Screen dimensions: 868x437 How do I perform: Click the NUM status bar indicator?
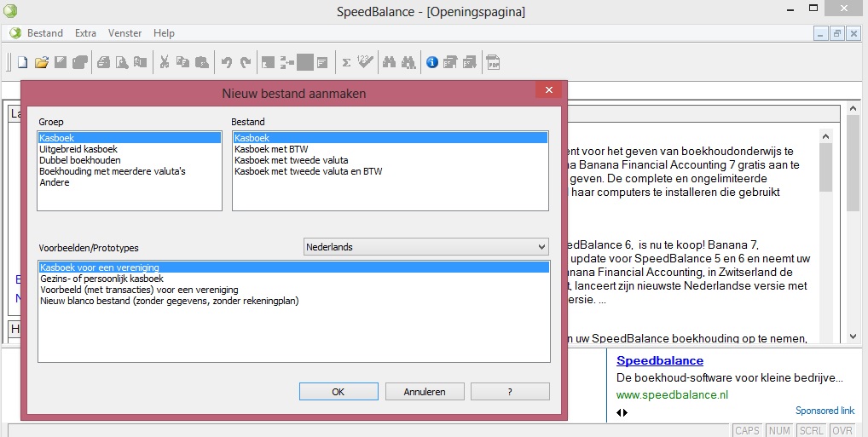click(779, 431)
